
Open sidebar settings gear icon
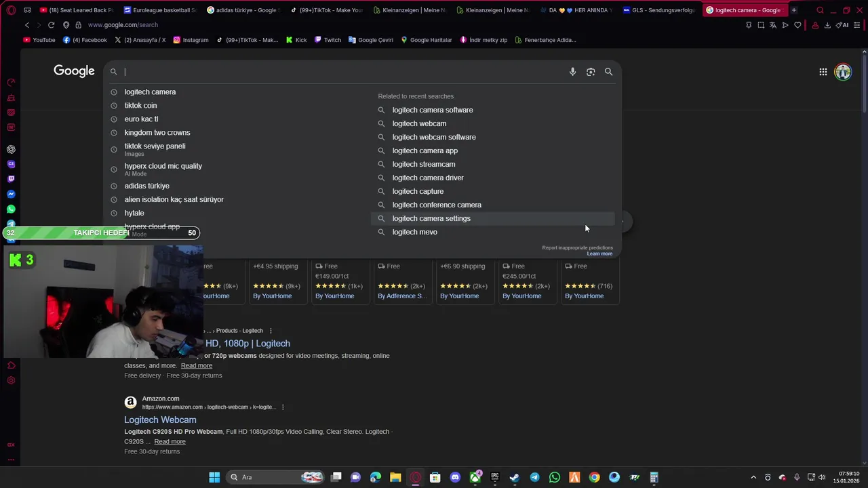click(11, 380)
